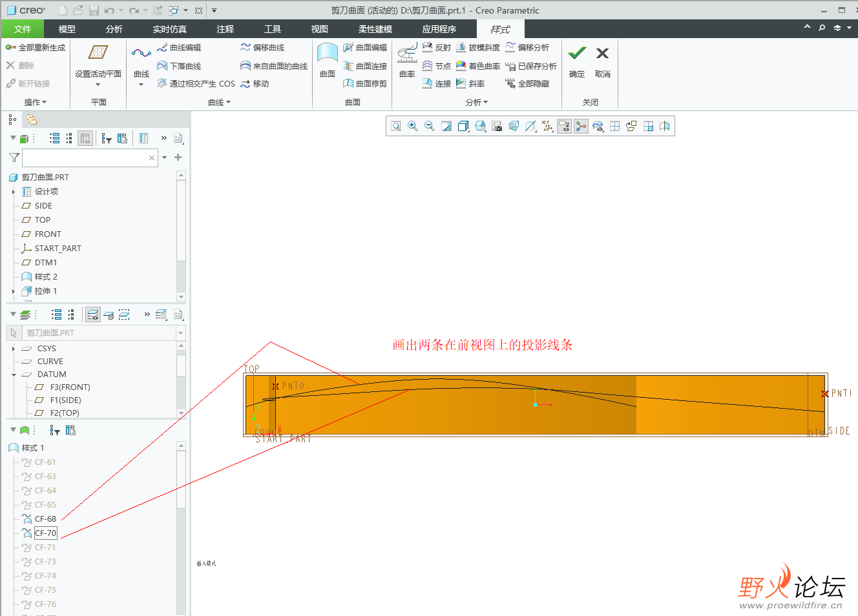
Task: Click the green checkmark OK (确定) button
Action: 577,61
